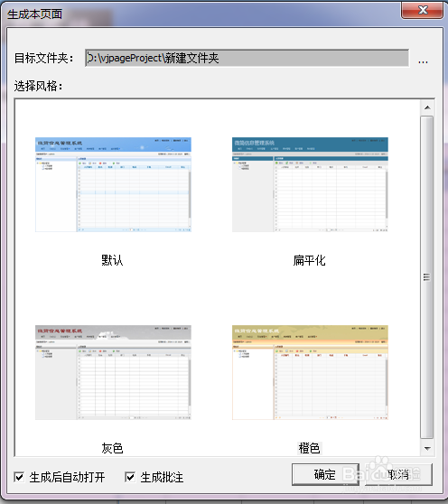The width and height of the screenshot is (448, 504).
Task: Select the 橙色 style thumbnail
Action: pos(310,372)
